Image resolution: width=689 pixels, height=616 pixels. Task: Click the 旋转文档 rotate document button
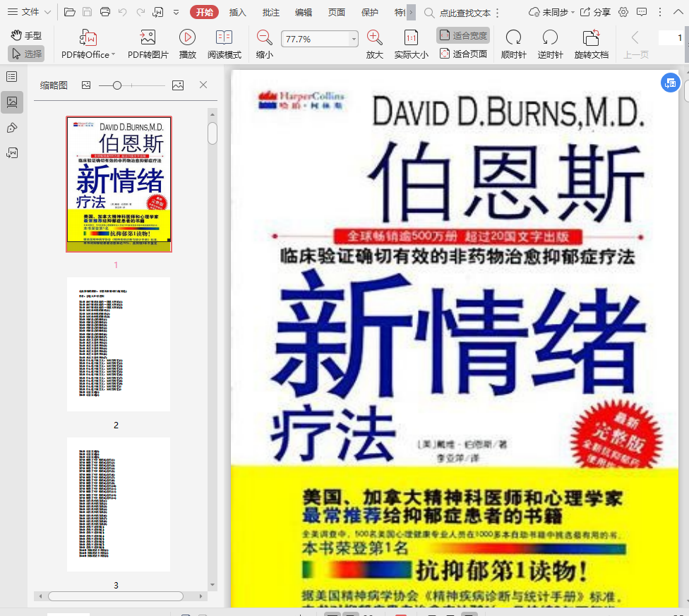coord(591,44)
